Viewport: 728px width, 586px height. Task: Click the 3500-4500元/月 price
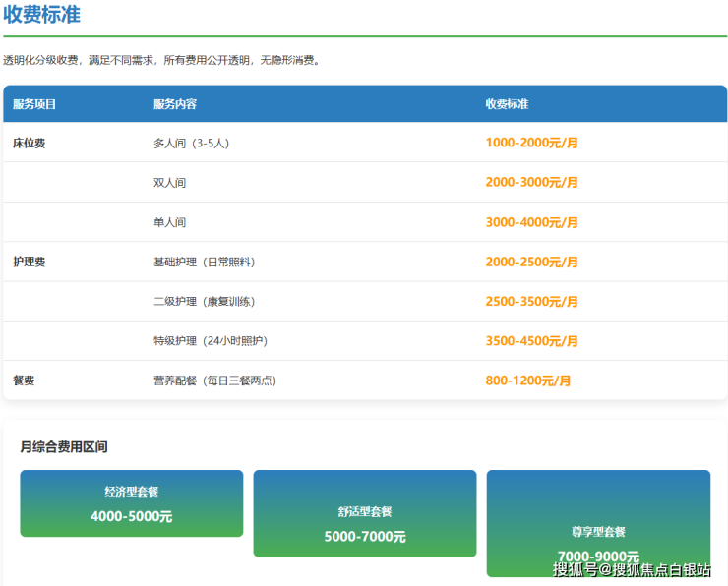coord(531,341)
